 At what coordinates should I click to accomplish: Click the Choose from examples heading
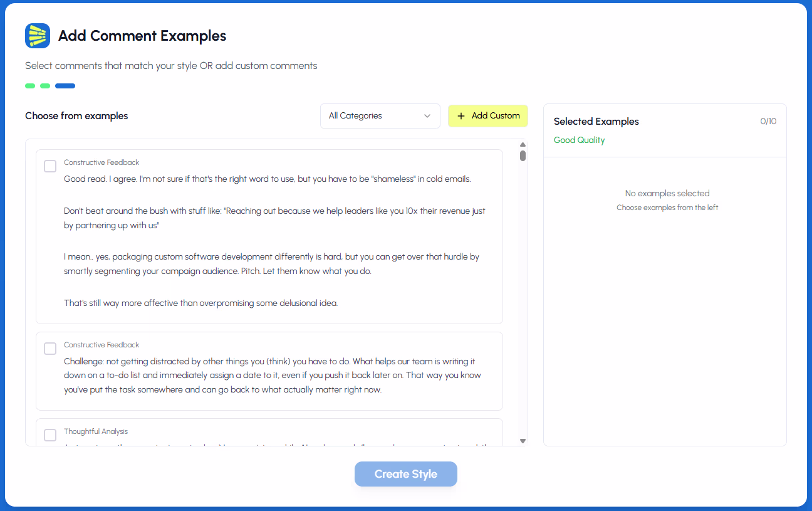click(76, 116)
